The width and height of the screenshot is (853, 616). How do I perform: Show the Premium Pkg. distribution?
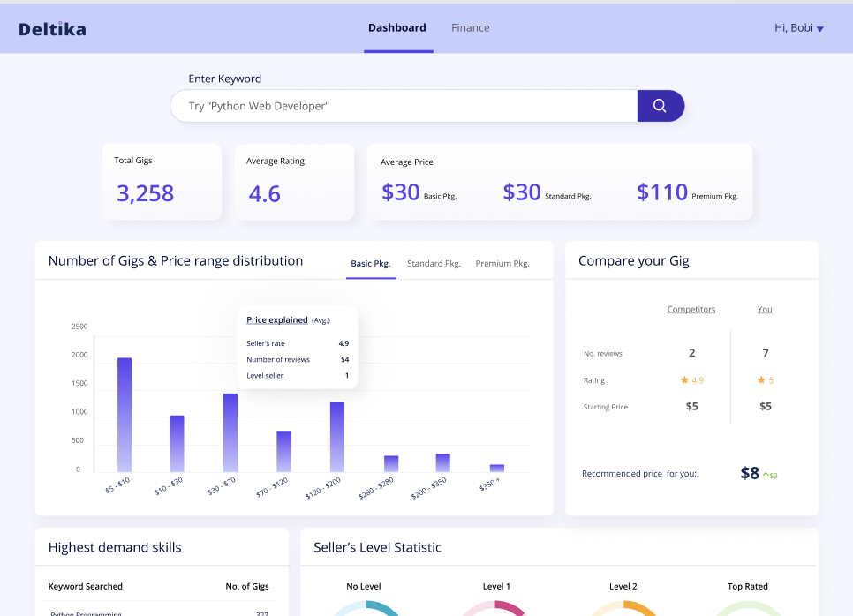[x=502, y=264]
